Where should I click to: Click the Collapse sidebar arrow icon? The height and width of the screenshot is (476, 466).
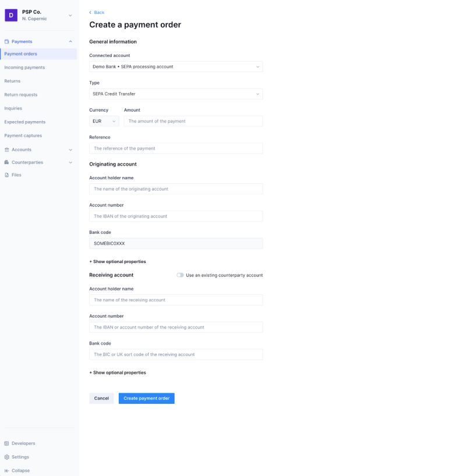(6, 471)
